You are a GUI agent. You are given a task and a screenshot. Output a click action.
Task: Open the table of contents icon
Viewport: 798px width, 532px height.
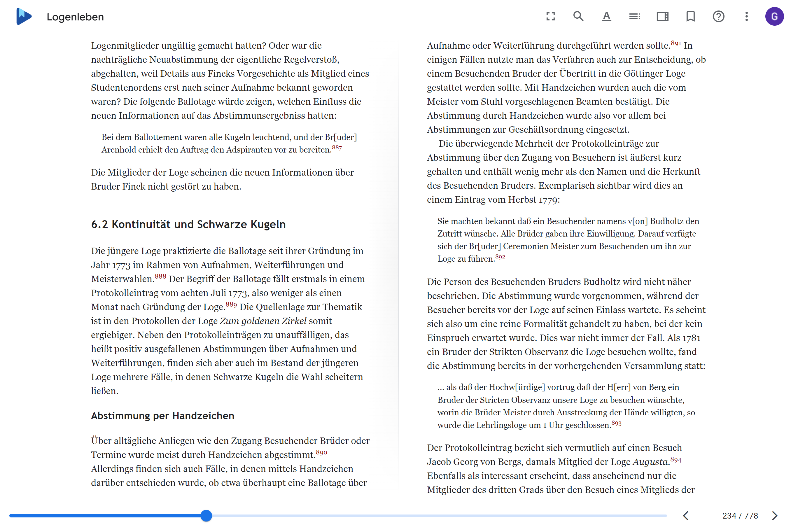click(634, 16)
